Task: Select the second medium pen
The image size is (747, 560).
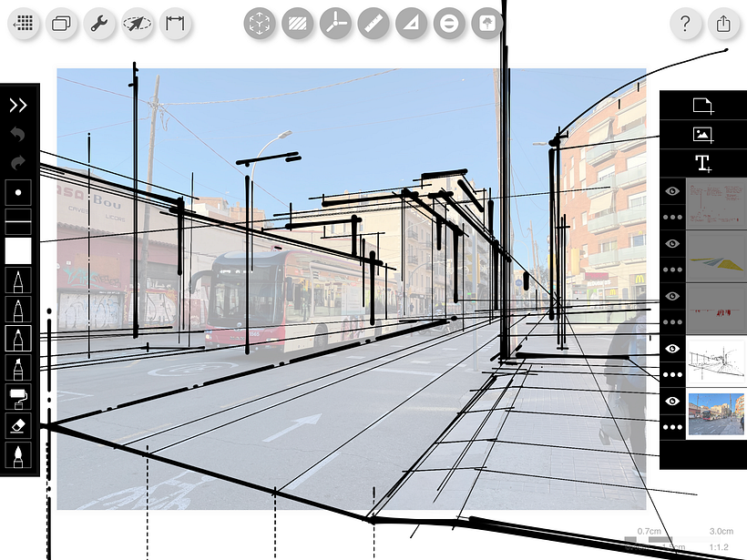Action: coord(18,310)
